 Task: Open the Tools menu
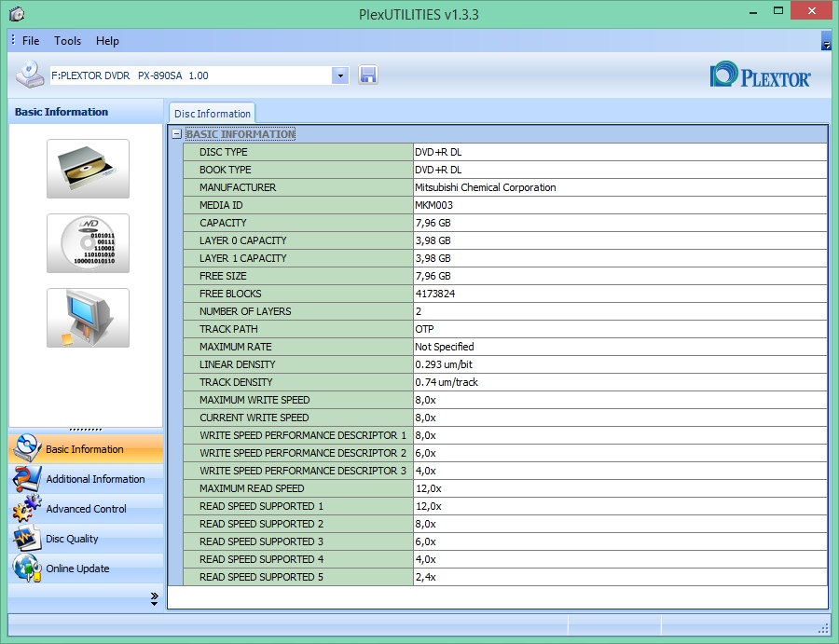coord(67,41)
